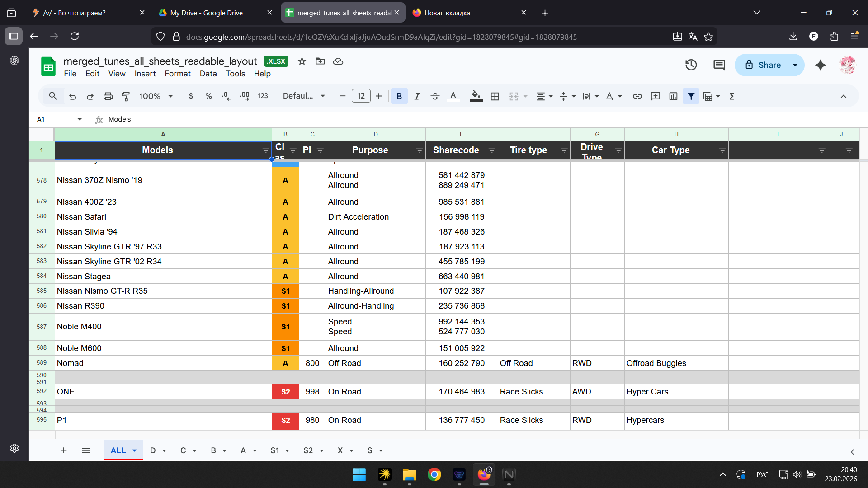This screenshot has width=868, height=488.
Task: Toggle italic formatting button
Action: click(x=417, y=96)
